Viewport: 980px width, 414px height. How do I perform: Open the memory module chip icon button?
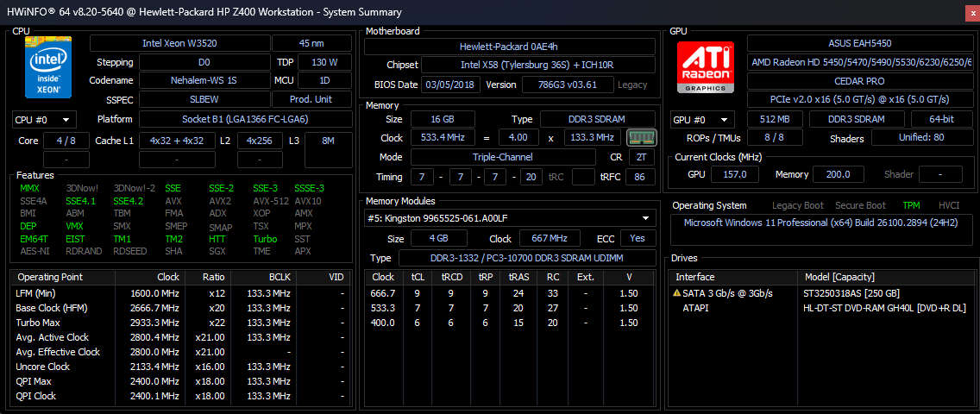[x=641, y=138]
